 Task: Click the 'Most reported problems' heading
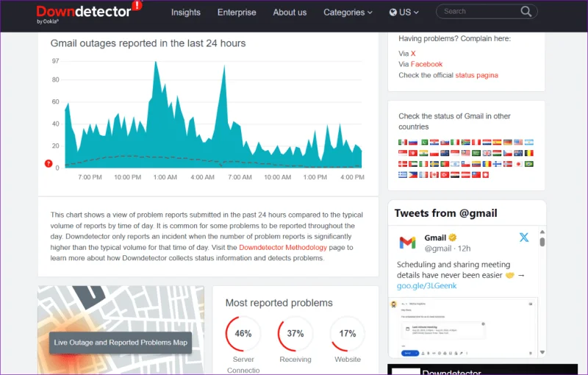click(x=279, y=303)
